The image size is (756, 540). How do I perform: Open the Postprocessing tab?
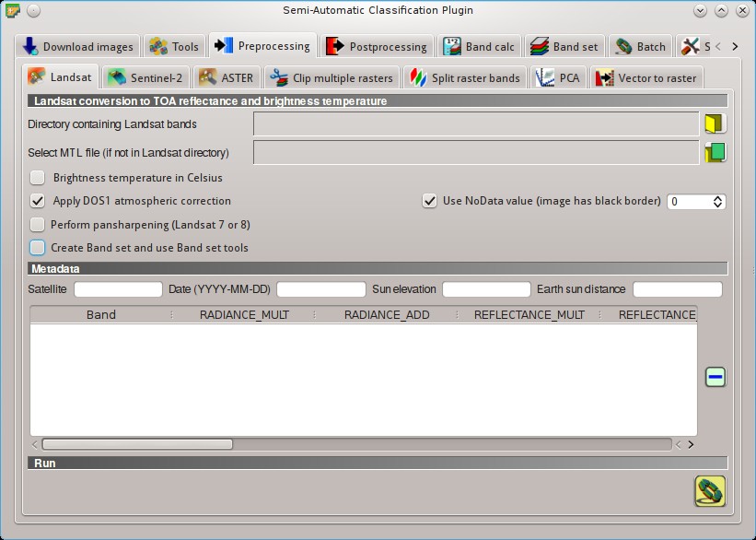tap(377, 47)
